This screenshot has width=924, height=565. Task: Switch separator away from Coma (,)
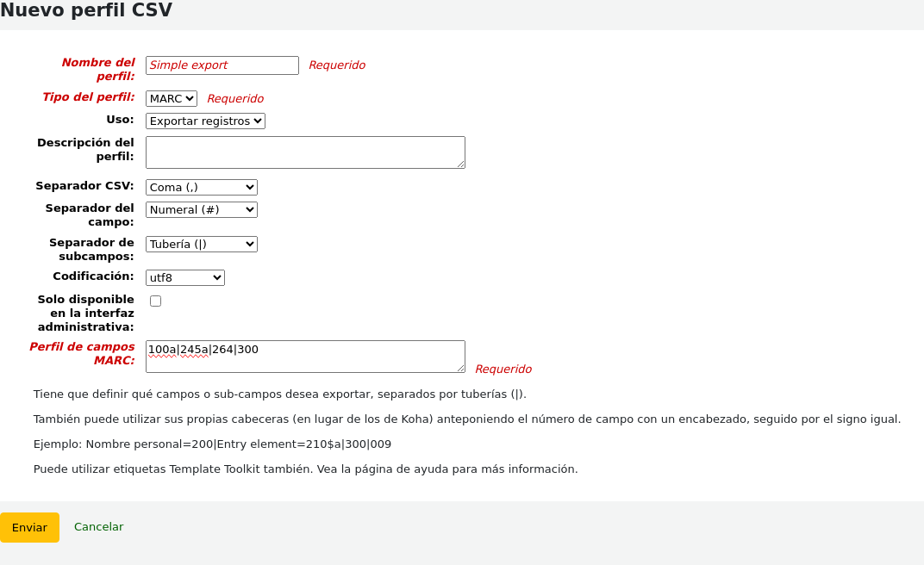coord(201,187)
